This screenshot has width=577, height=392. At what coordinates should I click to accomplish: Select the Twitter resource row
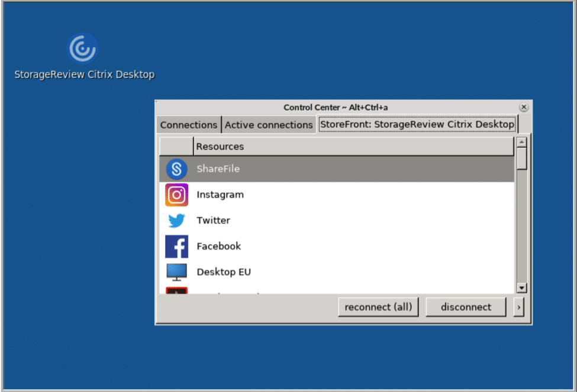(x=337, y=221)
